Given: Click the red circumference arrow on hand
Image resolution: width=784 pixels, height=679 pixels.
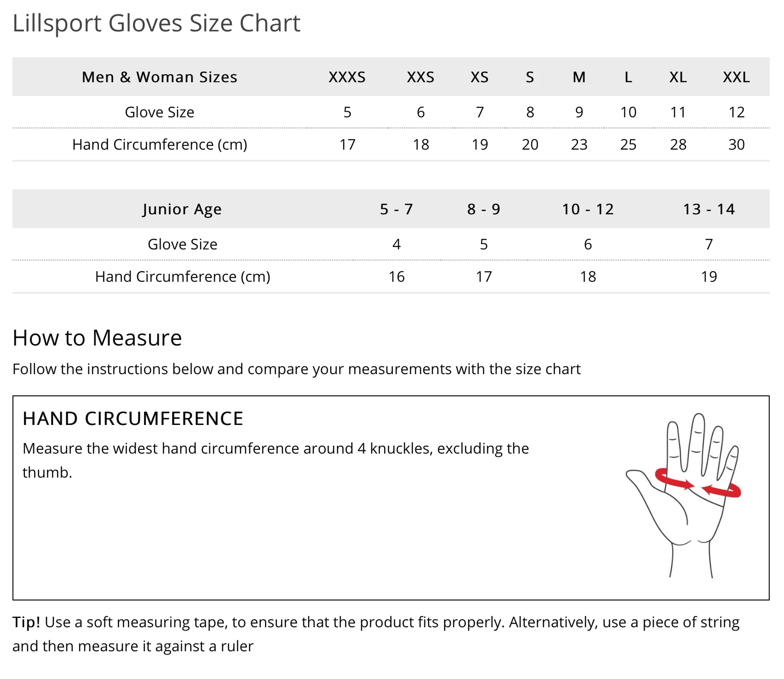Looking at the screenshot, I should click(x=697, y=484).
